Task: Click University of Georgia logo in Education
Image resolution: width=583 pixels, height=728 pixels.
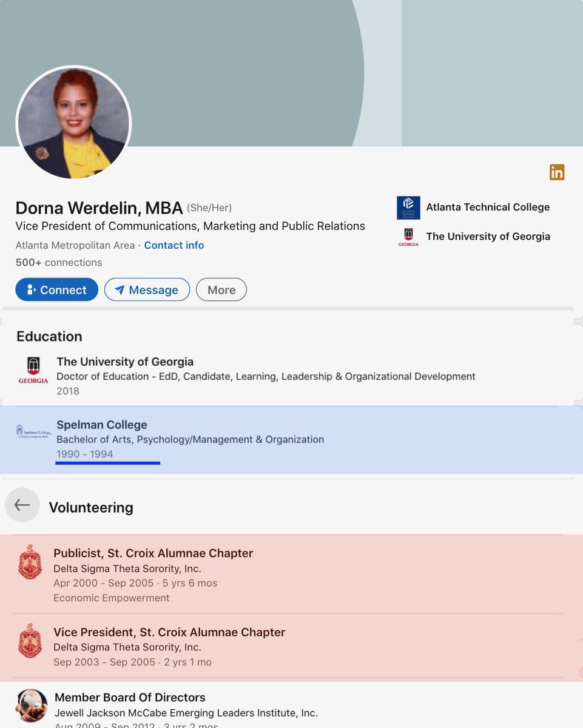Action: point(33,371)
